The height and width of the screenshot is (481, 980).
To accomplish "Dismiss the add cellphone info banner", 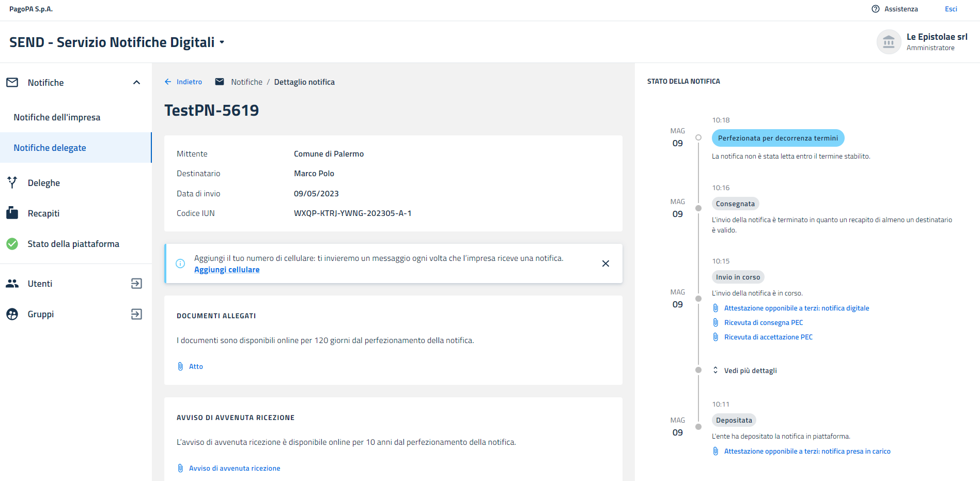I will pos(605,263).
